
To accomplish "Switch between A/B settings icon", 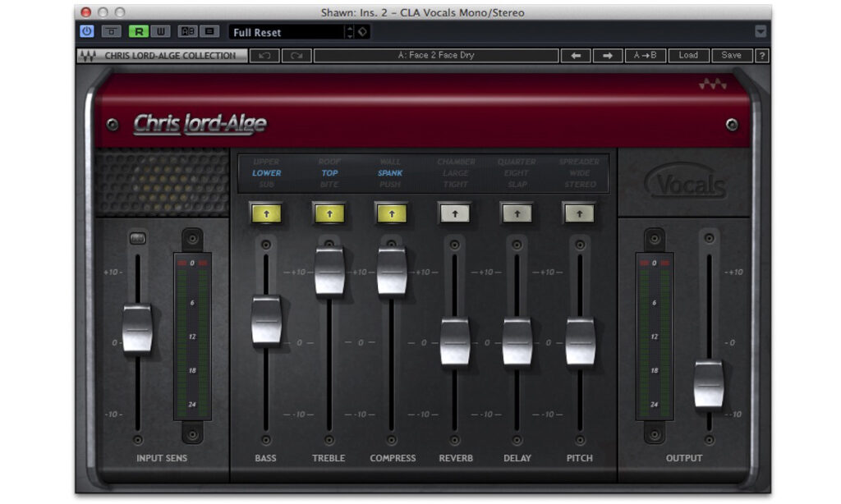I will tap(187, 31).
